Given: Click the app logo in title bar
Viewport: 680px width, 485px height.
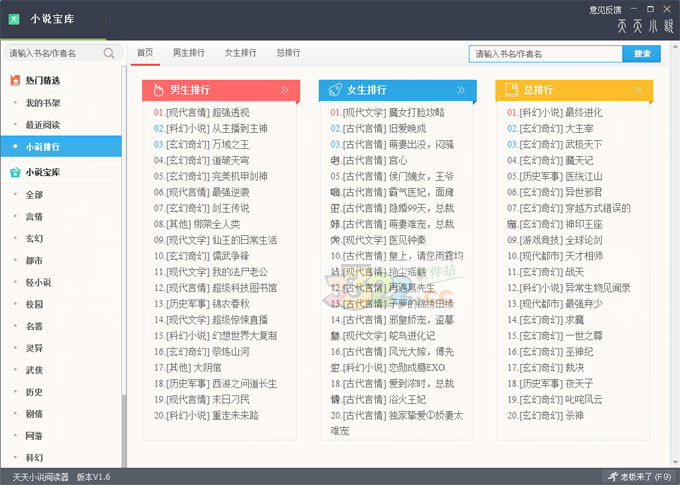Looking at the screenshot, I should pyautogui.click(x=15, y=19).
